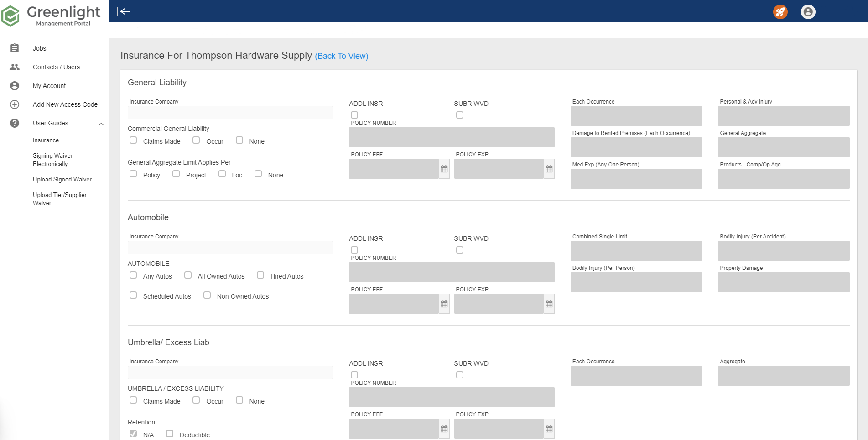Image resolution: width=868 pixels, height=440 pixels.
Task: Focus General Liability Insurance Company field
Action: tap(230, 113)
